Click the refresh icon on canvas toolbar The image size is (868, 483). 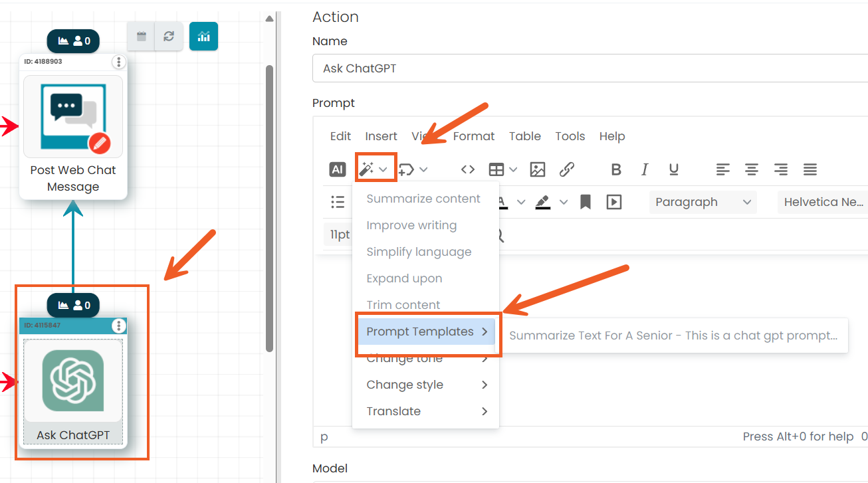[x=169, y=36]
